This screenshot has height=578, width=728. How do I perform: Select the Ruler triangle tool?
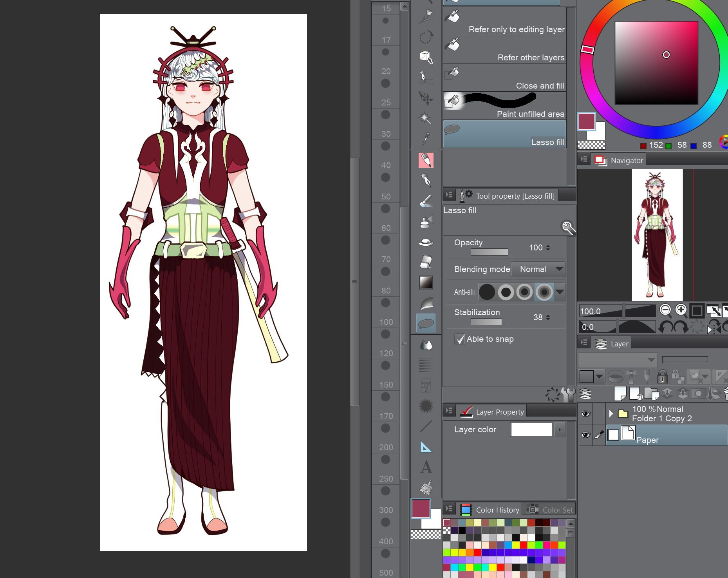pos(426,447)
